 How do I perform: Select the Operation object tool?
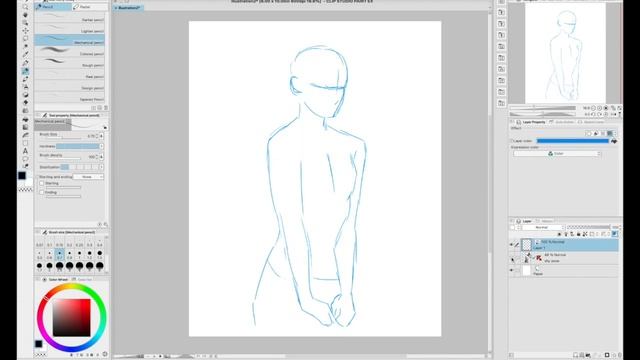point(25,23)
